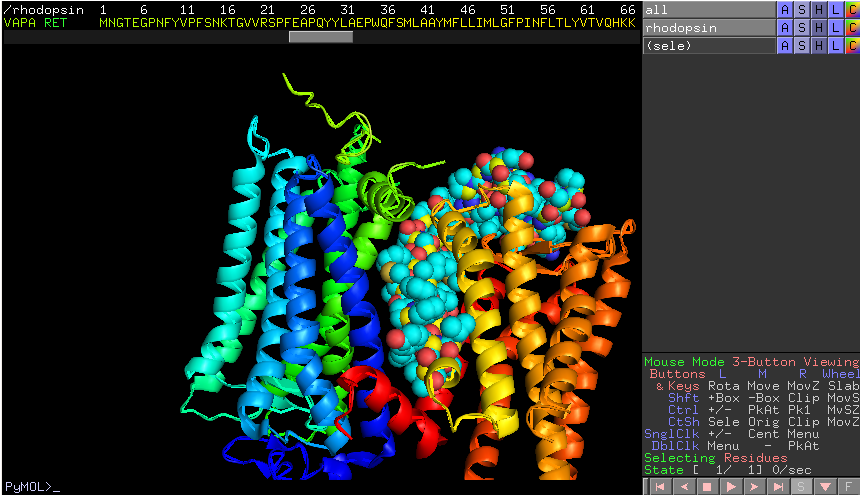The height and width of the screenshot is (496, 861).
Task: Toggle the (sele) selection indicator
Action: (x=709, y=46)
